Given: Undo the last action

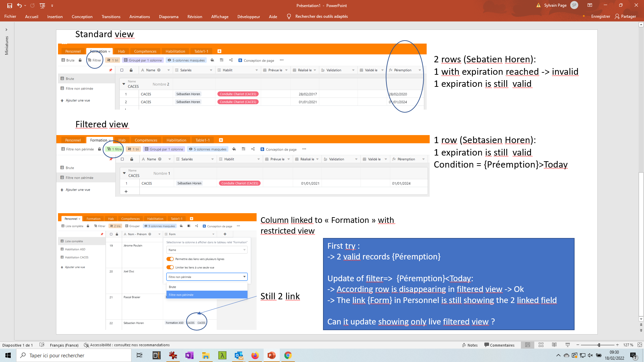Looking at the screenshot, I should [x=19, y=5].
